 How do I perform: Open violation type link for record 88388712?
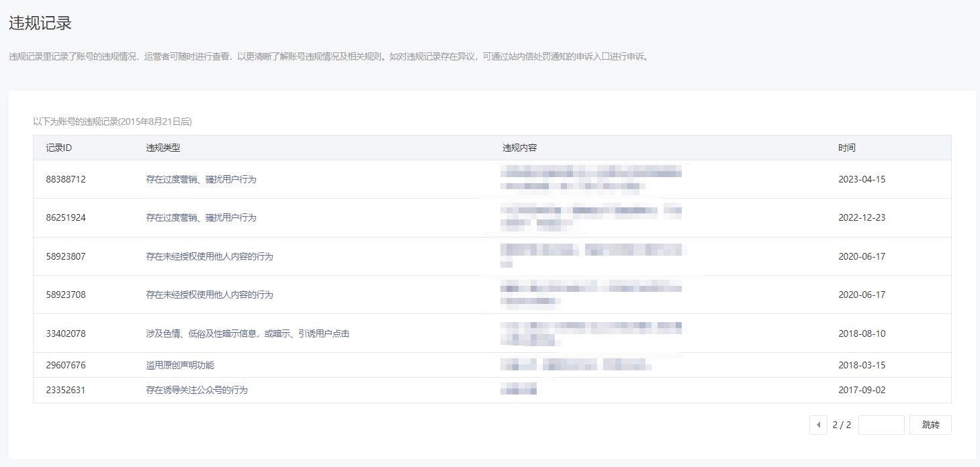(201, 180)
